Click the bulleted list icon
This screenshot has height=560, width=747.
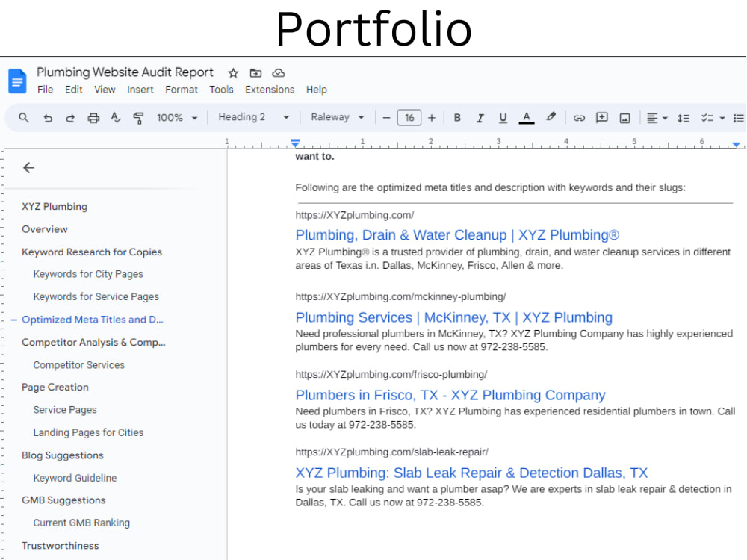pyautogui.click(x=739, y=118)
